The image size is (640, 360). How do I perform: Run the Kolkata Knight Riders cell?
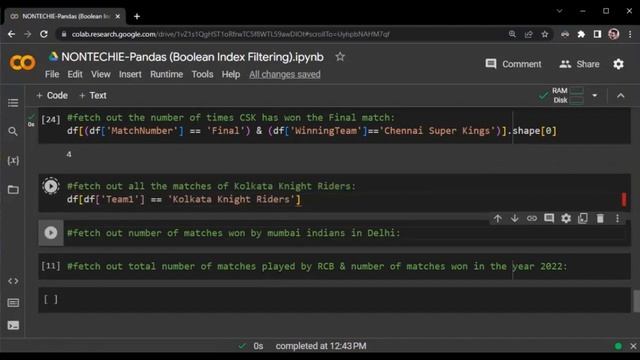click(51, 187)
